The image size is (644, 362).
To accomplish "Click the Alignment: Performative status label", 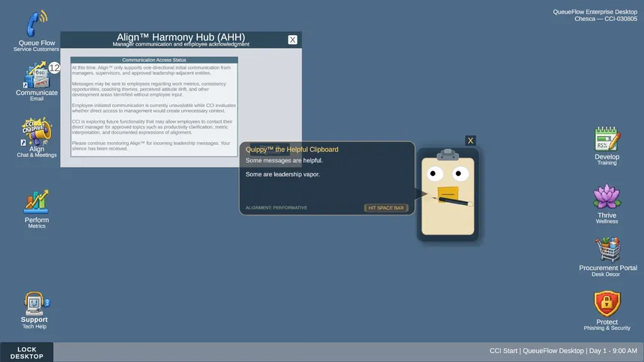I will click(x=276, y=208).
